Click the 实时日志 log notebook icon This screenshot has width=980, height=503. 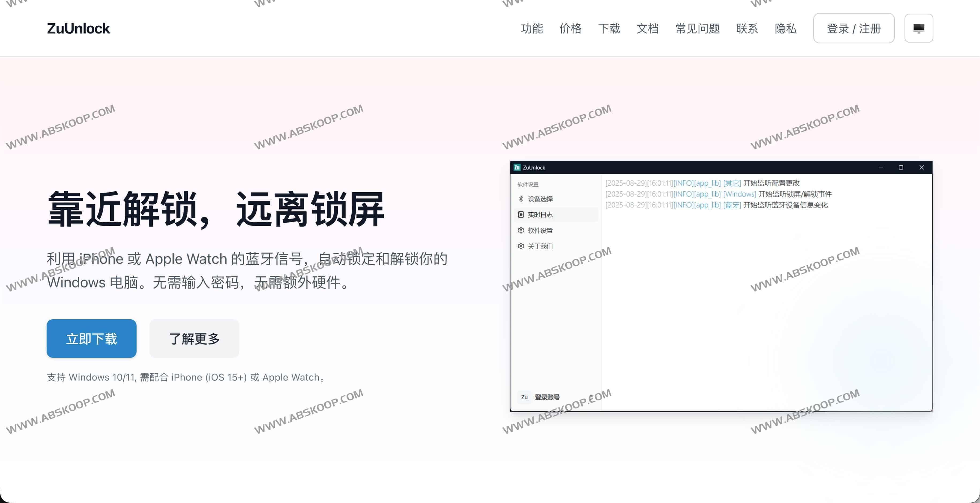[x=521, y=214]
